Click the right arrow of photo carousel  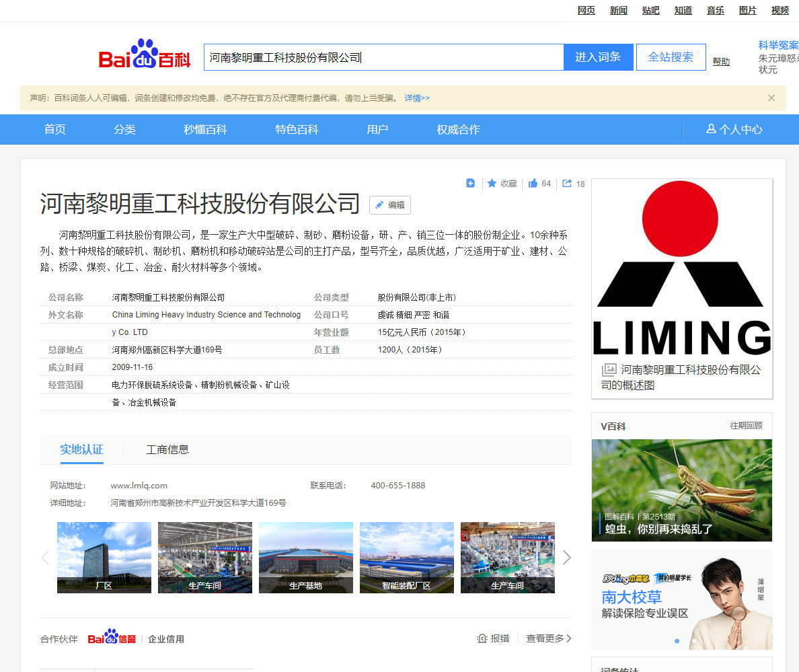(567, 558)
